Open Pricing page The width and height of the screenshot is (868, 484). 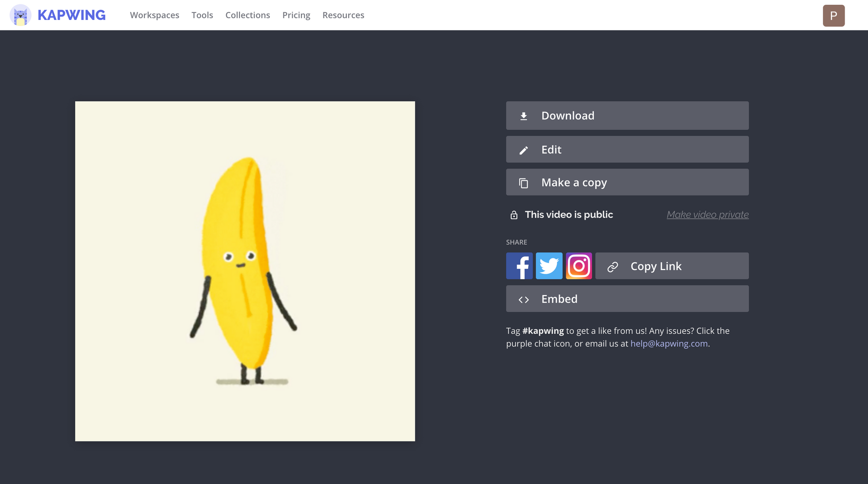[296, 15]
